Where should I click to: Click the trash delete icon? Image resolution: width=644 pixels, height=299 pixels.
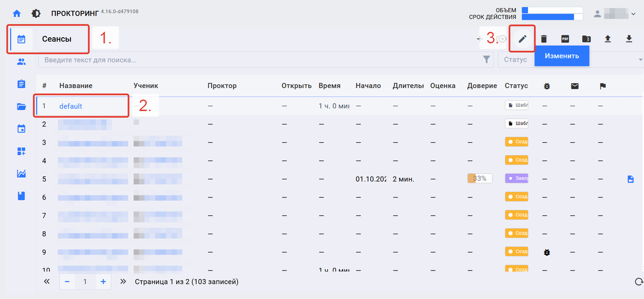pos(544,39)
